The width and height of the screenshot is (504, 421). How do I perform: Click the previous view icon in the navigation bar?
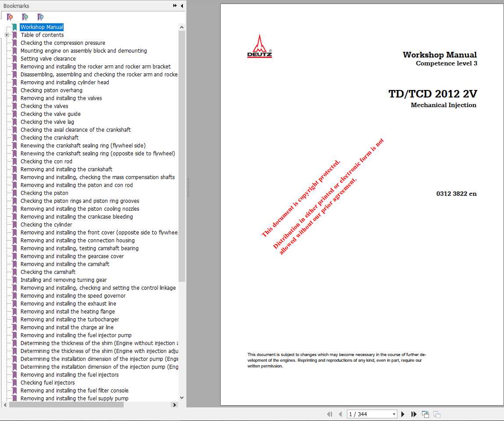pyautogui.click(x=425, y=414)
